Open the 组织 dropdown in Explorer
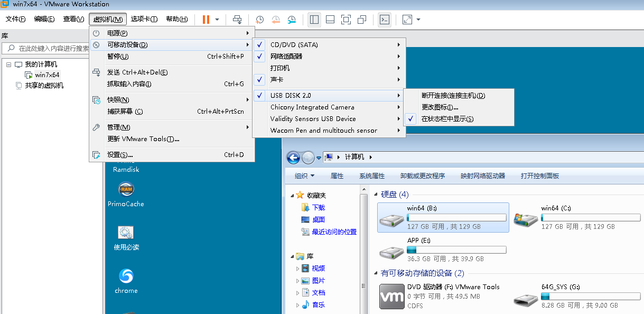 click(x=305, y=176)
